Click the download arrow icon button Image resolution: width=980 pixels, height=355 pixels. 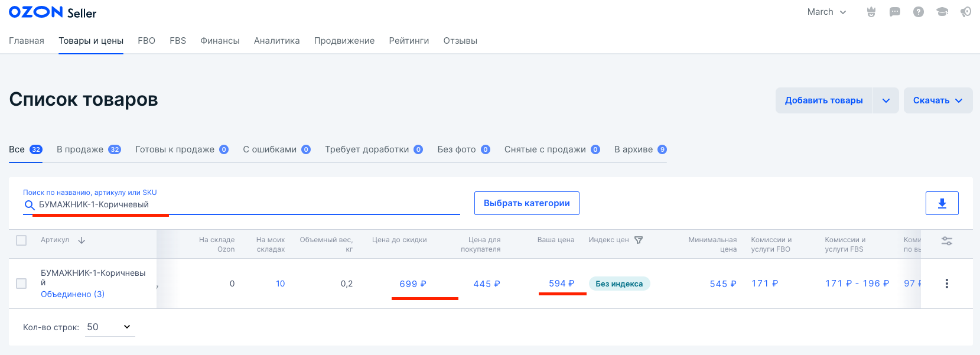pos(942,204)
